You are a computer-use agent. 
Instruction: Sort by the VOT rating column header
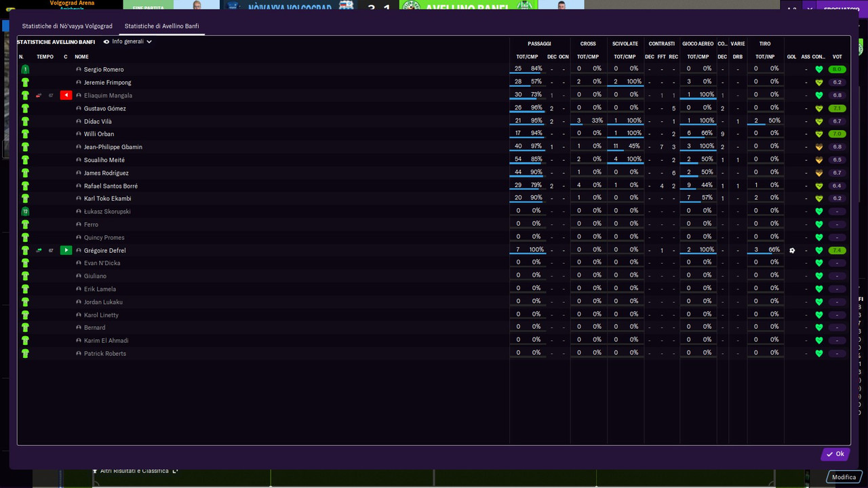[837, 57]
